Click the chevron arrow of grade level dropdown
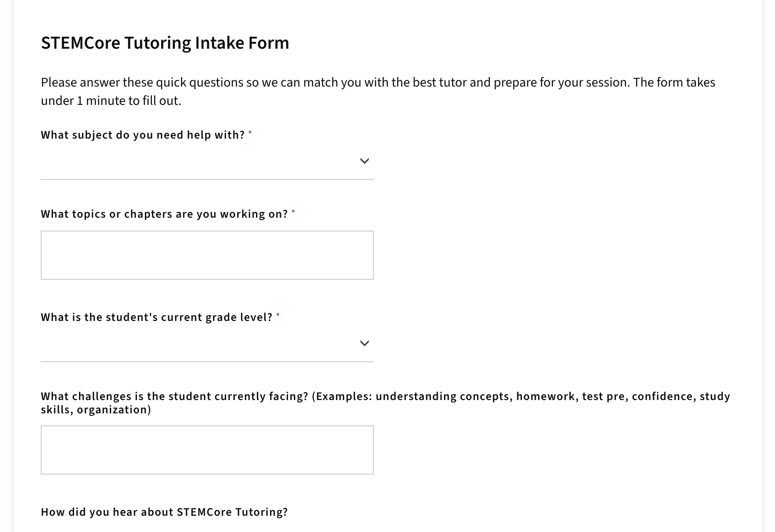Viewport: 775px width, 532px height. point(364,343)
